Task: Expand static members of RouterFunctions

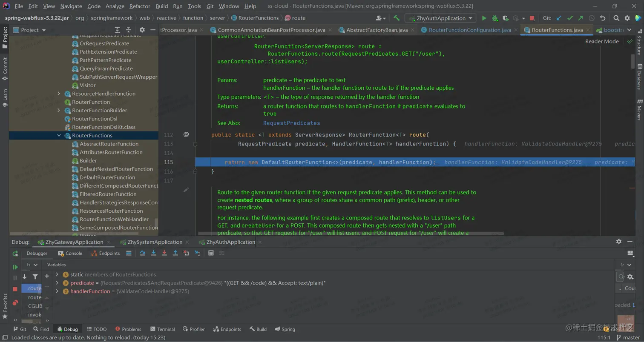Action: click(57, 274)
